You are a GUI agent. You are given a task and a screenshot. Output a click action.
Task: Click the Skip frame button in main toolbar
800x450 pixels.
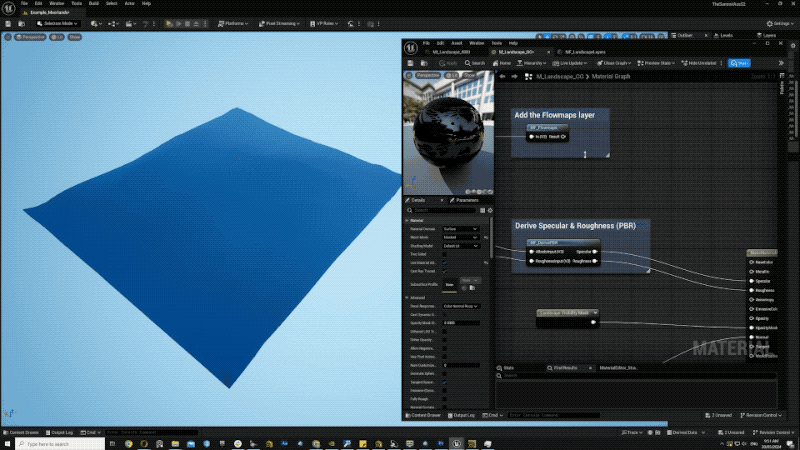179,23
